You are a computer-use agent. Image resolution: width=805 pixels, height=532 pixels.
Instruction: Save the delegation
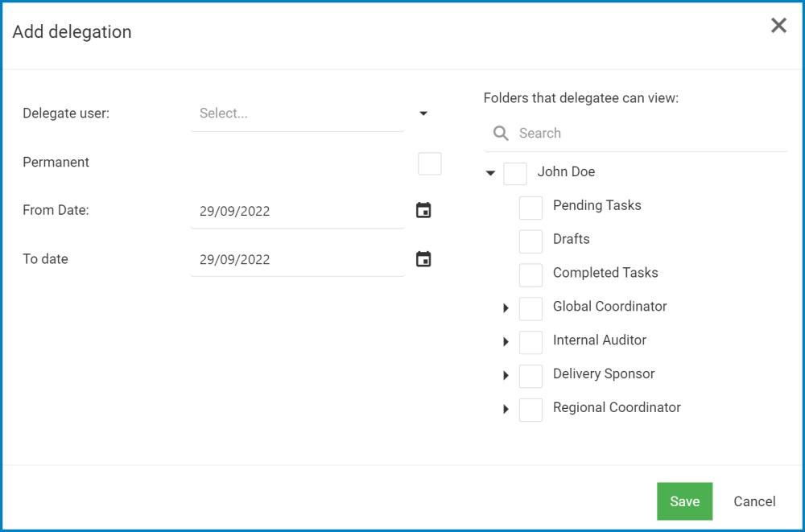tap(684, 501)
